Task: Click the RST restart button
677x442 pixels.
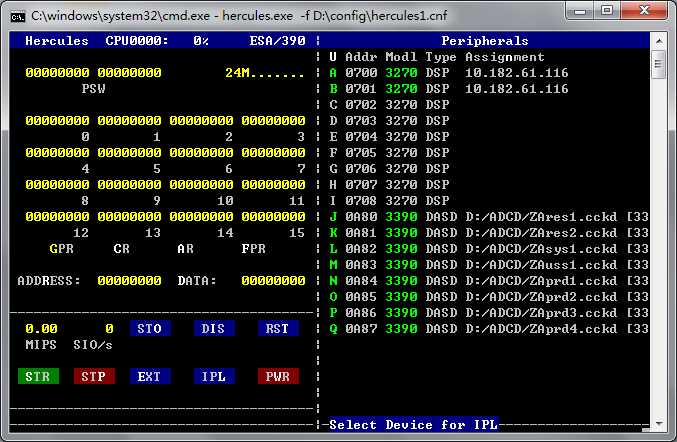Action: click(278, 328)
